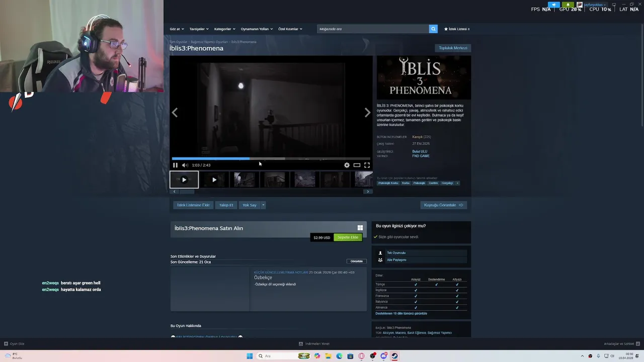Go to next media with right arrow

click(367, 113)
